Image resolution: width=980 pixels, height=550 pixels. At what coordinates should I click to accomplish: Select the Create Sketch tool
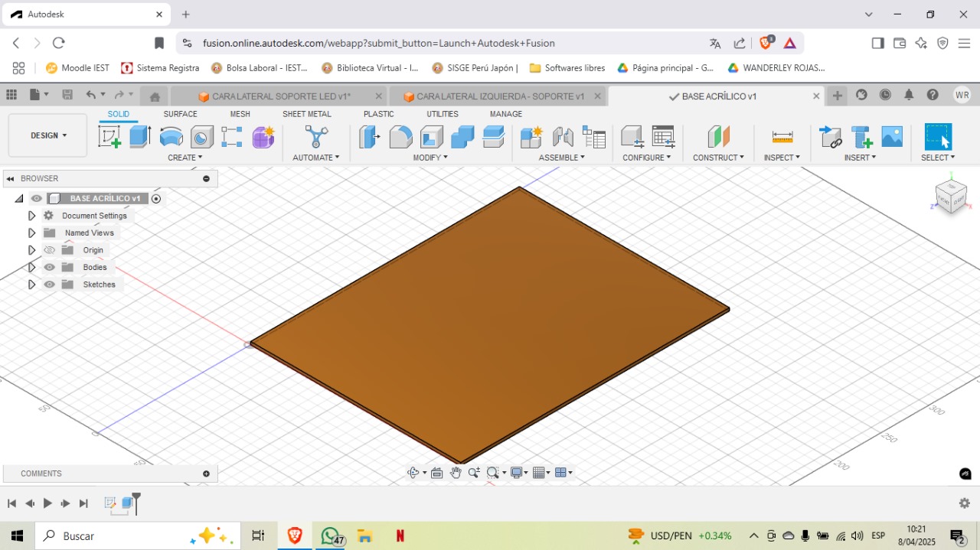[109, 137]
